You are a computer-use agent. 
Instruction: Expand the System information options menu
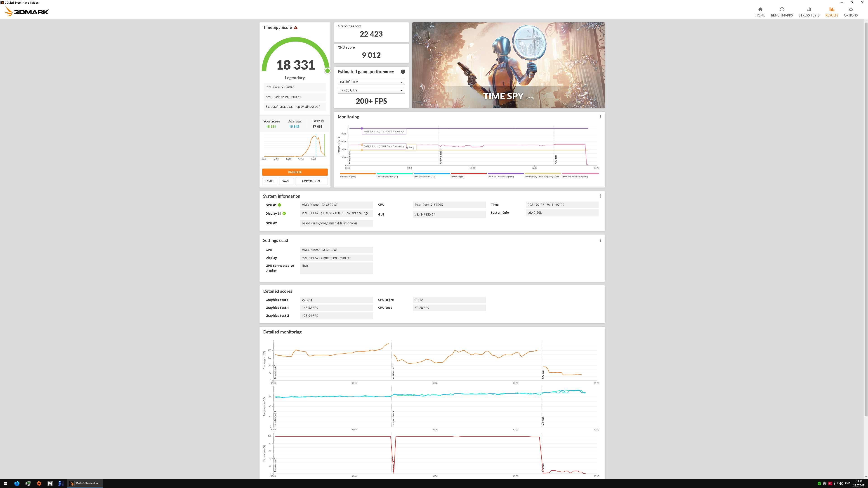tap(600, 196)
